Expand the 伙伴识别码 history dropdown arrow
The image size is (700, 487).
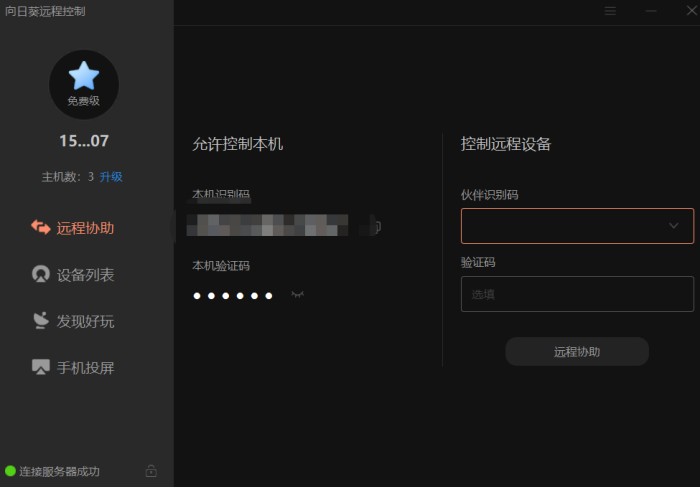tap(673, 226)
